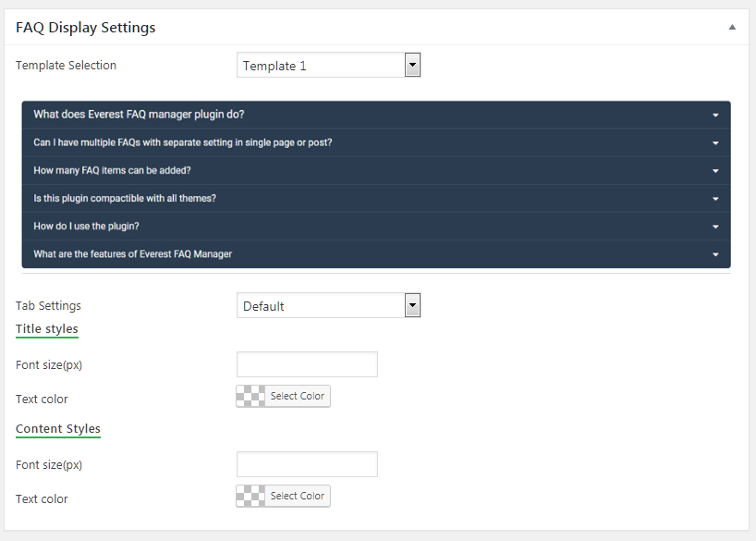Click the Content Styles text color swatch
Image resolution: width=756 pixels, height=541 pixels.
(250, 497)
